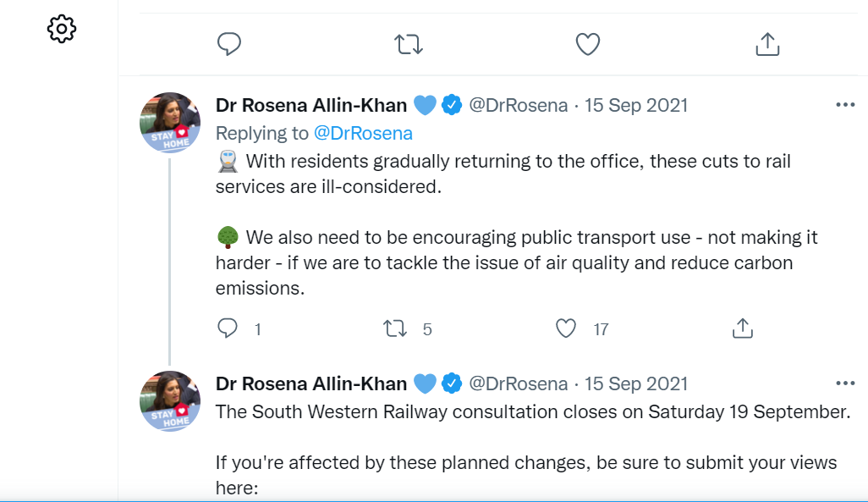Click the profile avatar on consultation tweet
Viewport: 868px width, 502px height.
coord(170,401)
